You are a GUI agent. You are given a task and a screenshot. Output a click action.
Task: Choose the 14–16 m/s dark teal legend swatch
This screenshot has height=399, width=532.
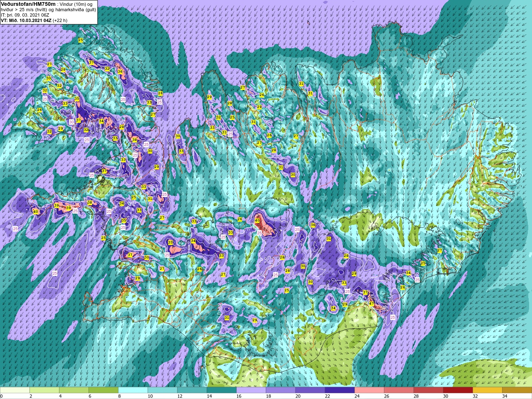click(x=222, y=390)
